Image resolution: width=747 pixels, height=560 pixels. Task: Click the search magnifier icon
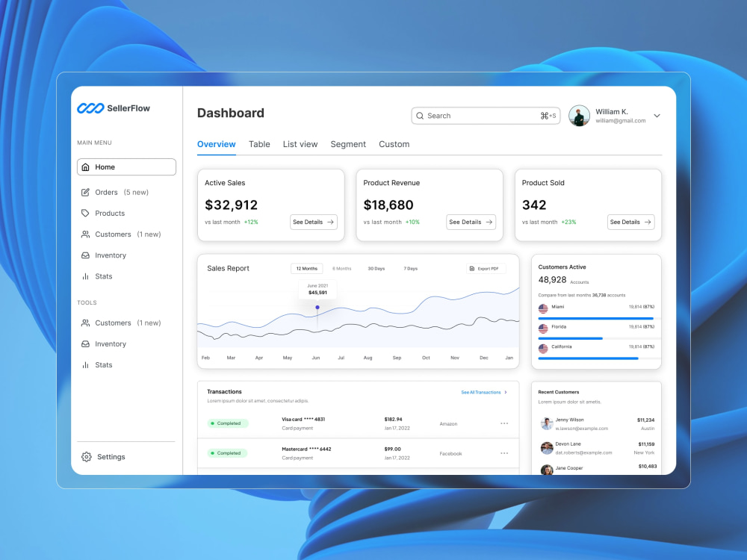pos(420,116)
